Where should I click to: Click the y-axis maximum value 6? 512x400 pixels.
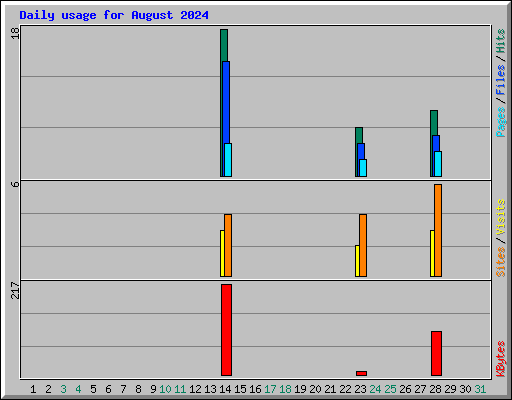coord(15,184)
